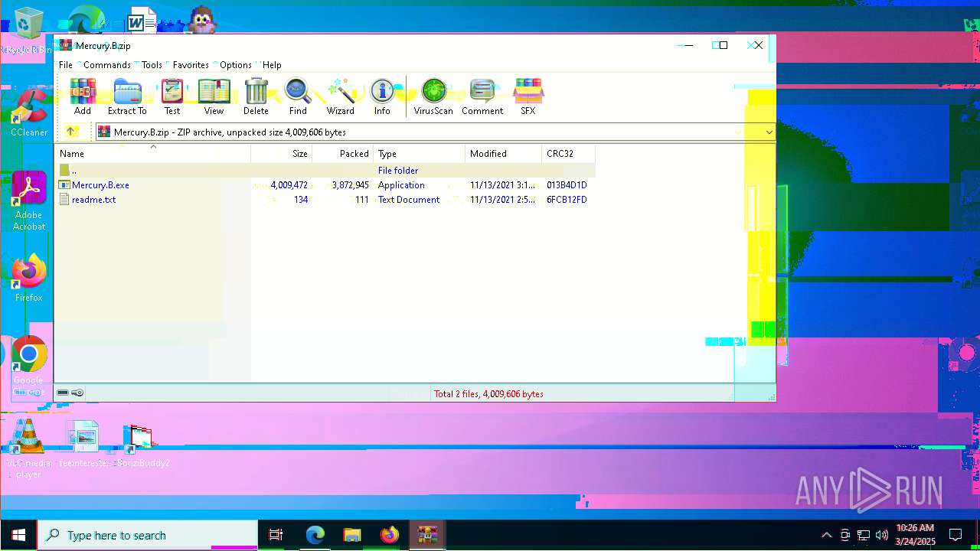The image size is (980, 551).
Task: Open the Commands menu
Action: coord(107,65)
